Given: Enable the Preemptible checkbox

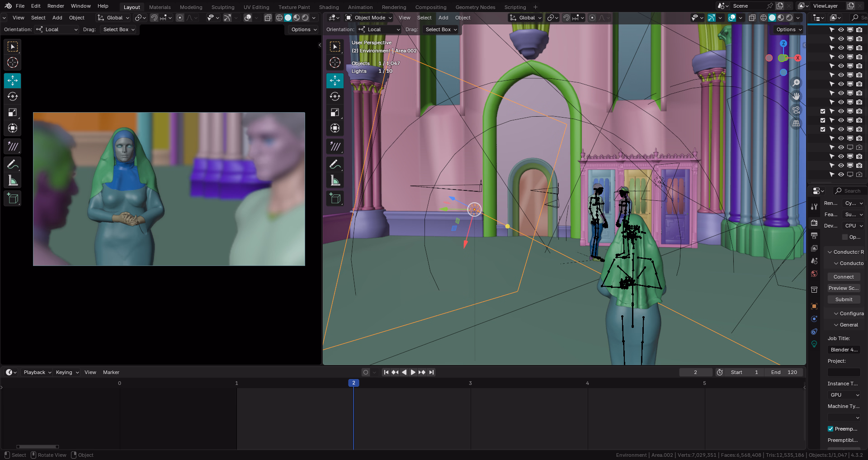Looking at the screenshot, I should pos(830,429).
